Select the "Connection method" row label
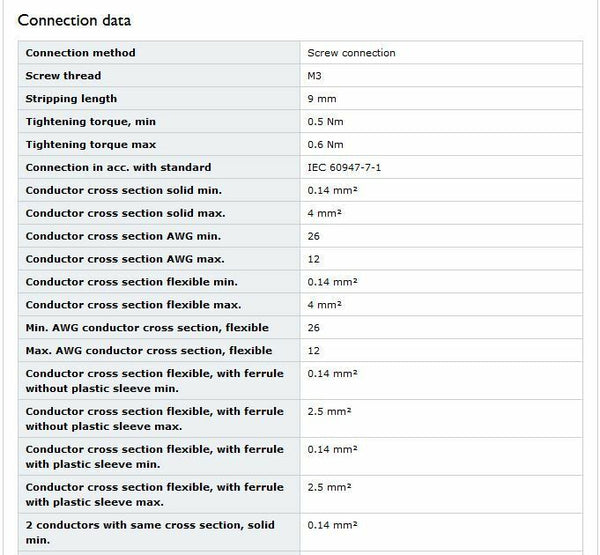The width and height of the screenshot is (600, 555). [80, 53]
